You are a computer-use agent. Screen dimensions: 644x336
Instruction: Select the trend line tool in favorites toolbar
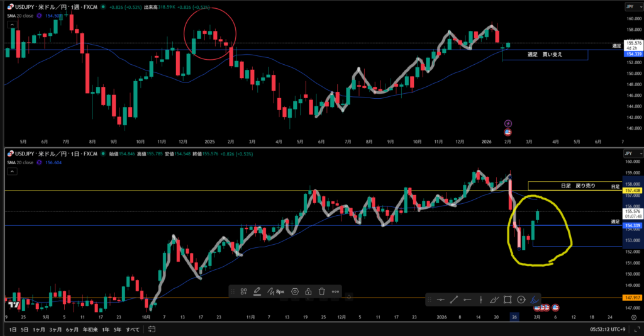click(453, 300)
